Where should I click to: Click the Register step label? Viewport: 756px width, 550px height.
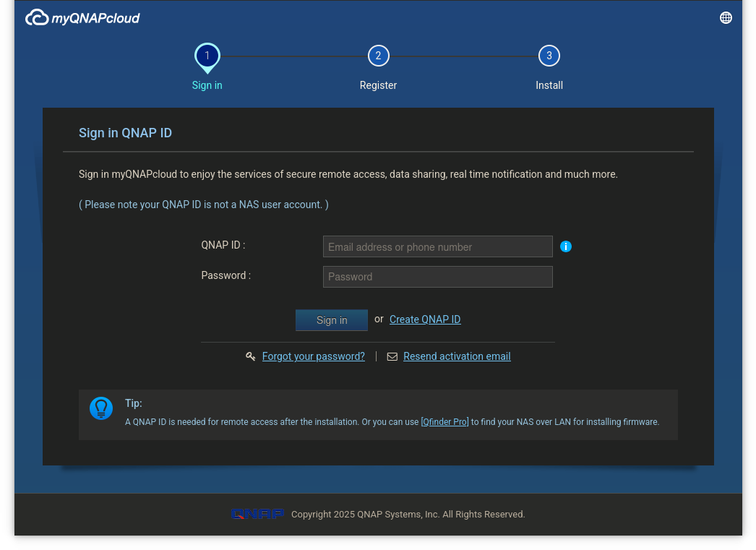coord(378,85)
